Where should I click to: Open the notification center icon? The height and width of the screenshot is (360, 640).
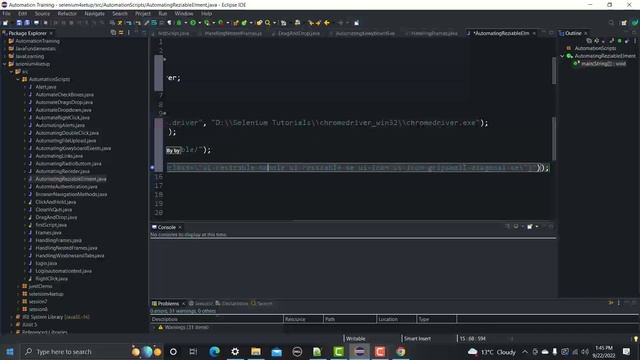tap(627, 351)
